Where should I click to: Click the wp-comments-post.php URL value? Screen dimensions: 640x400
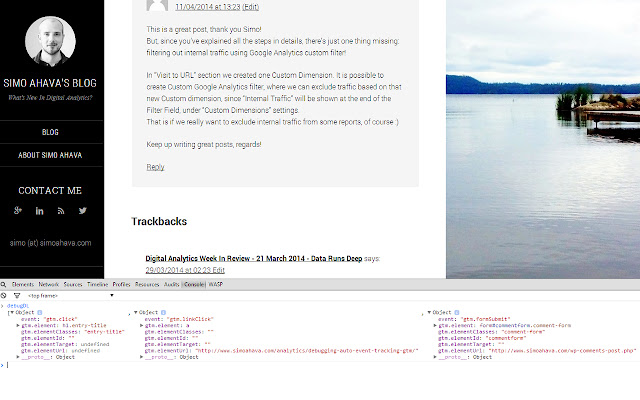click(x=562, y=351)
